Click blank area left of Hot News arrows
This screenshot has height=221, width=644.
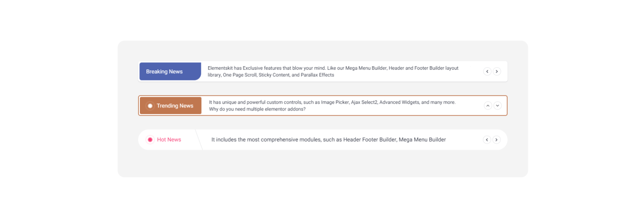(465, 140)
